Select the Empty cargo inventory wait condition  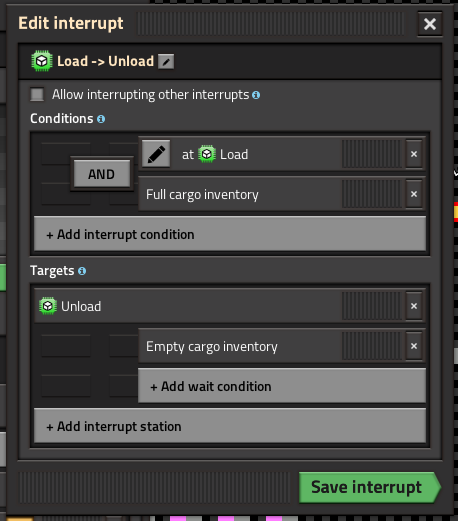tap(282, 346)
